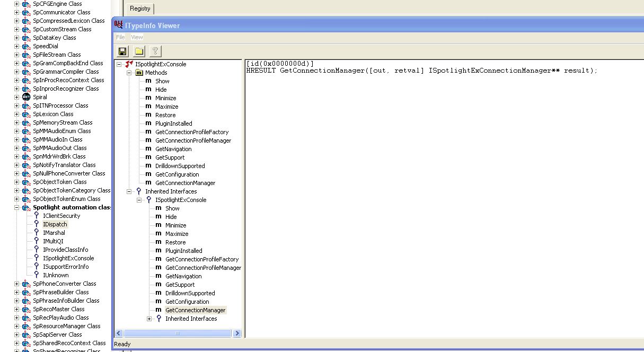This screenshot has width=644, height=352.
Task: Select the DrilldownSupported method under Methods
Action: tap(180, 166)
